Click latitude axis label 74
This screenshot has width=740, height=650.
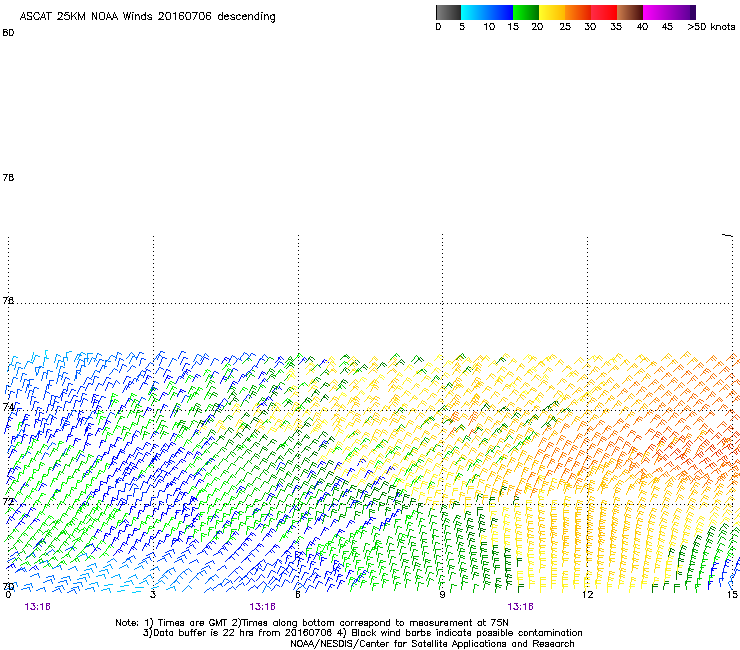8,406
